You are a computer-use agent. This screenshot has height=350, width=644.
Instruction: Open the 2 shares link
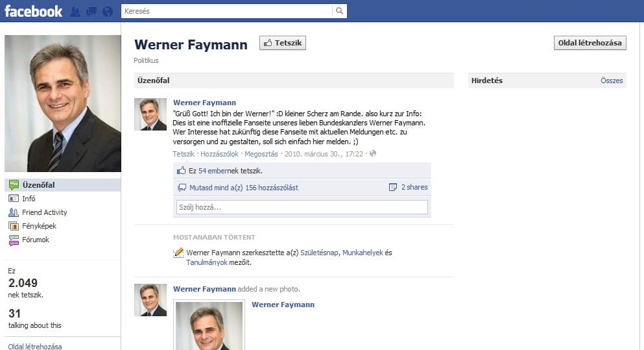tap(414, 187)
